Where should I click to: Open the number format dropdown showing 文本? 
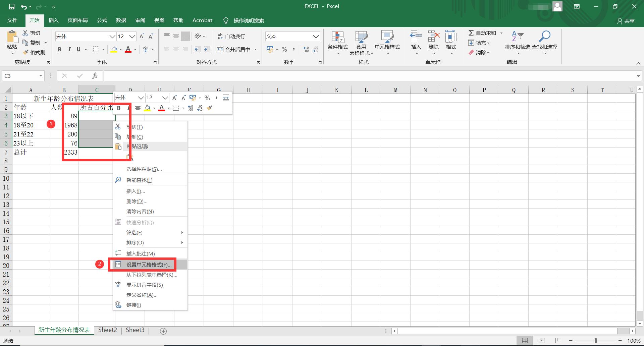[x=316, y=36]
